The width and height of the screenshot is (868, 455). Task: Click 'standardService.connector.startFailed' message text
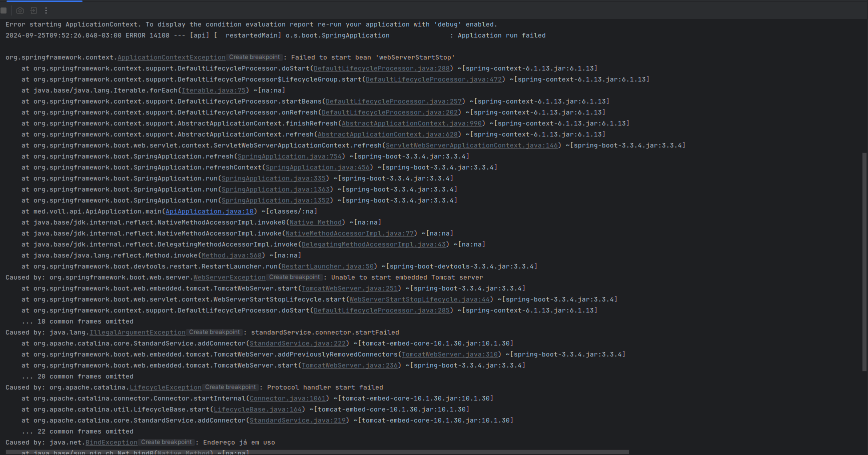[x=325, y=332]
